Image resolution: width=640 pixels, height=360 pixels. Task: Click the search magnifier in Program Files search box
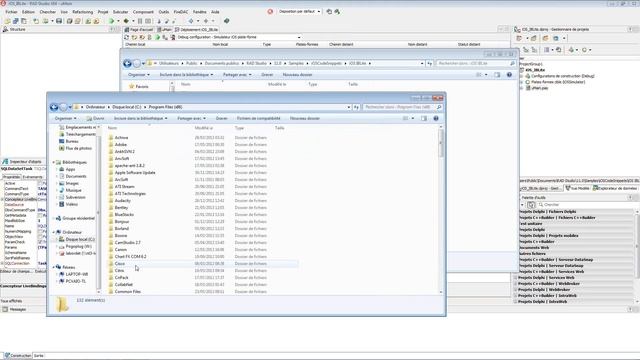point(439,107)
